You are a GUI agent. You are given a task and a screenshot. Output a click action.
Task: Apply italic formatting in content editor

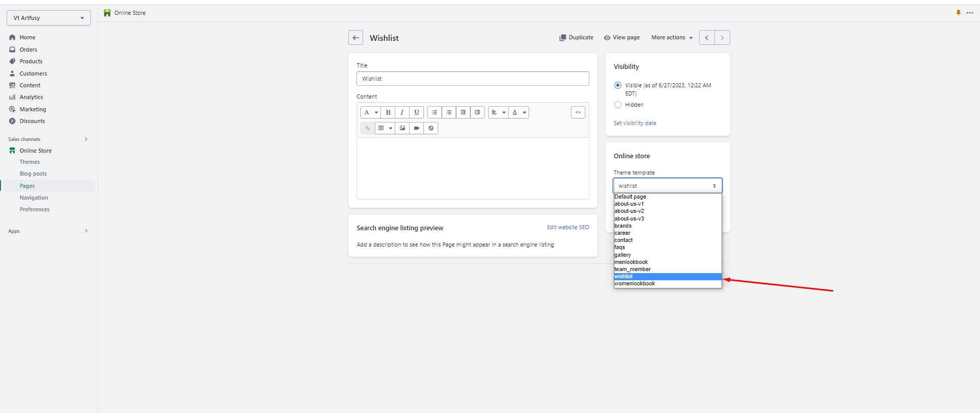402,112
